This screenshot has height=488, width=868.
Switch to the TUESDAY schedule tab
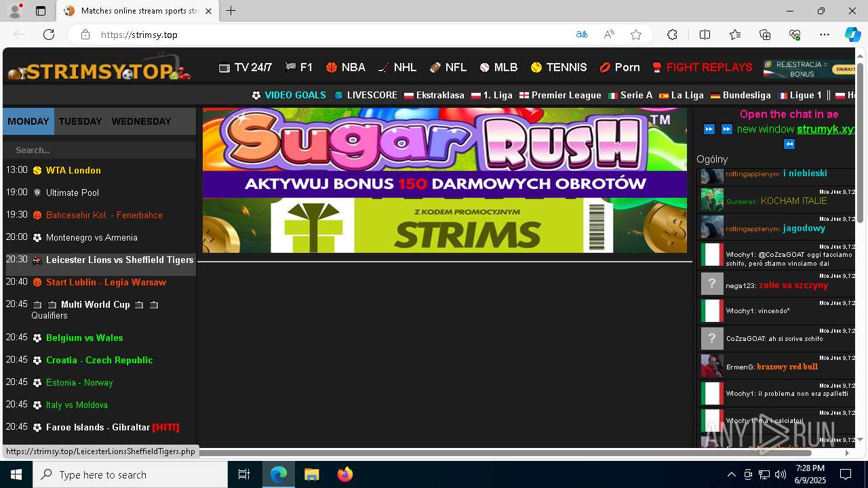click(80, 121)
